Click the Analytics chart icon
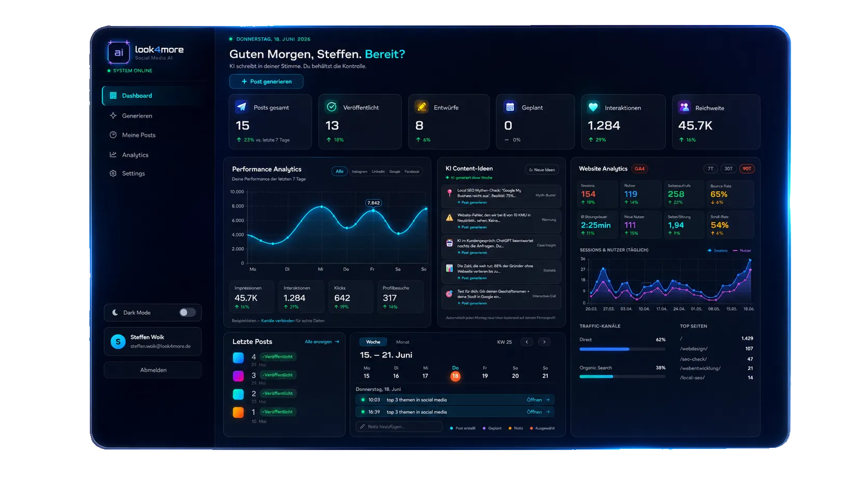 pos(113,155)
